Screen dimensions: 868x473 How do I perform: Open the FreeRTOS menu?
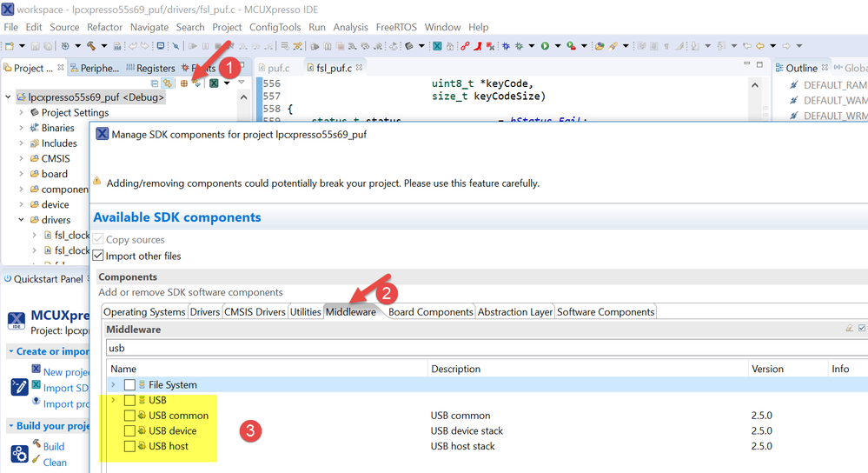pyautogui.click(x=396, y=27)
